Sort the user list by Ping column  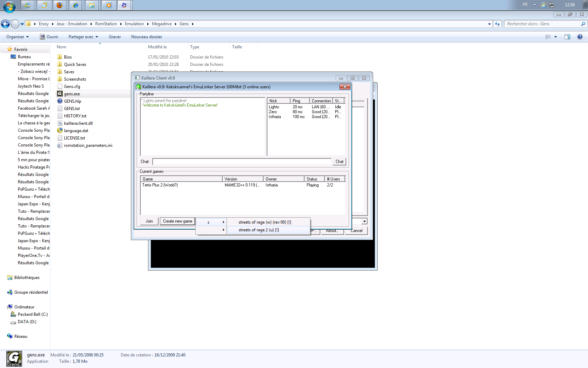pos(300,101)
